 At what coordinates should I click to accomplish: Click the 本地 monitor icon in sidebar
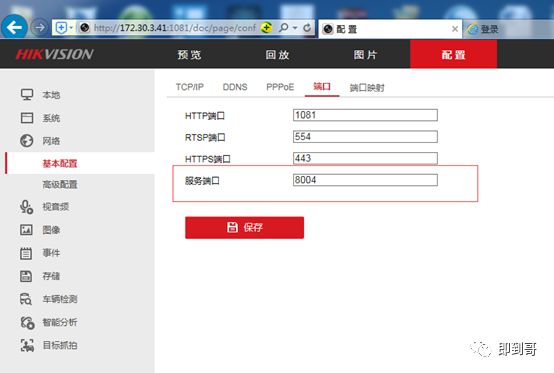[x=27, y=95]
